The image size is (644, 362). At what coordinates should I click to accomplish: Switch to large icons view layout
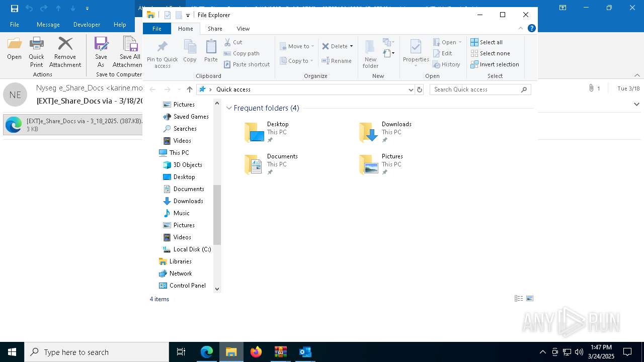pyautogui.click(x=530, y=299)
